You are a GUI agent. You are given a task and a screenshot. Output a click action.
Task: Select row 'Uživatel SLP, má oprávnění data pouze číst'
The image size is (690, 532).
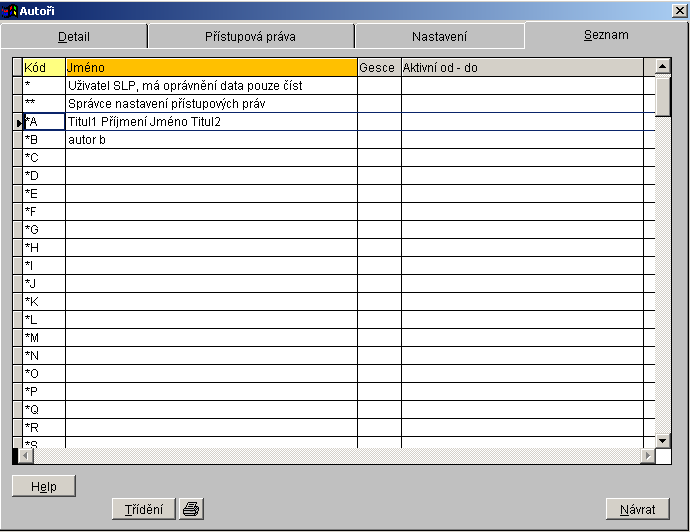185,86
